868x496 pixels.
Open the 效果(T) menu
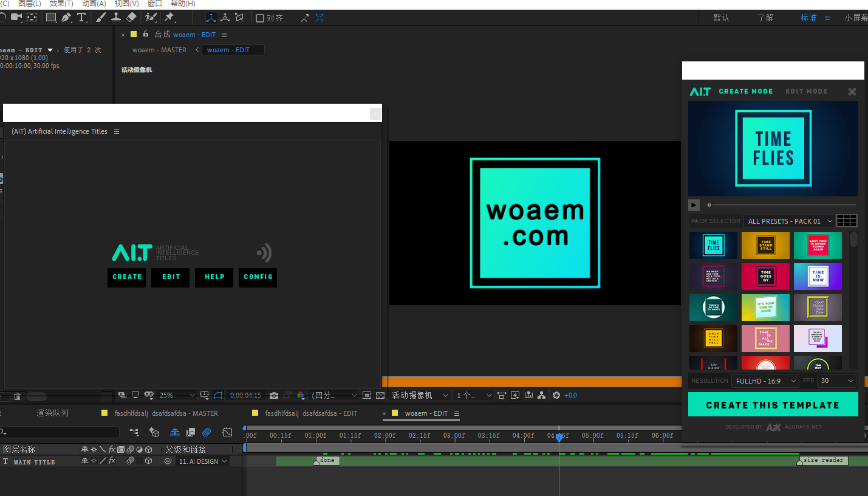61,4
